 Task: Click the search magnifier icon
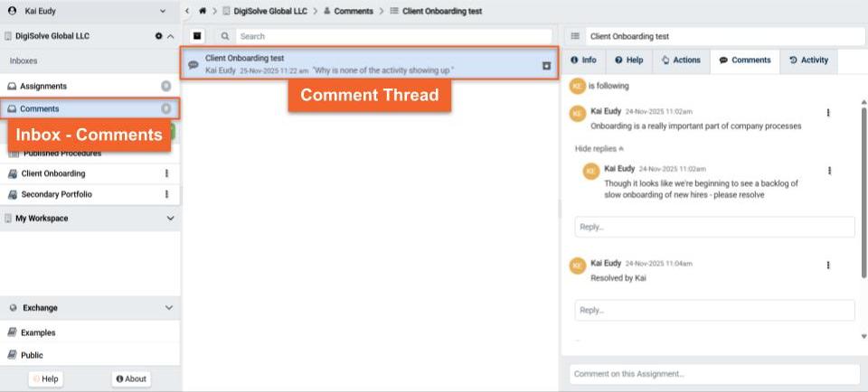(x=225, y=36)
